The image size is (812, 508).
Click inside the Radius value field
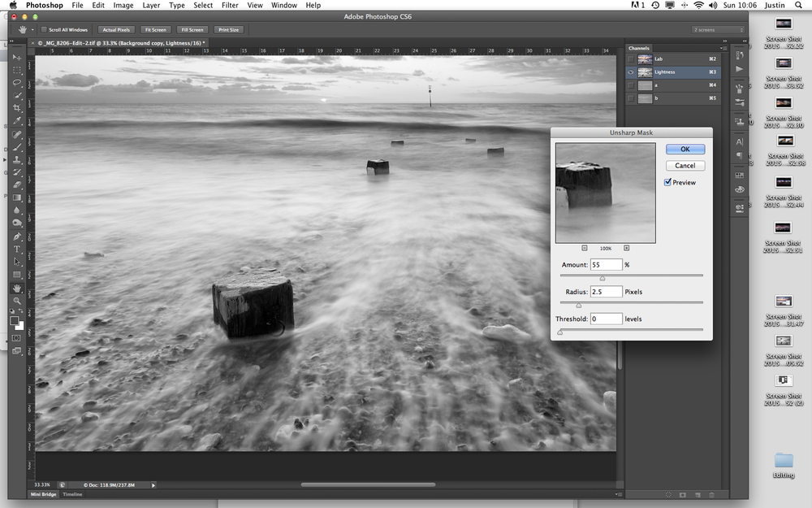click(606, 291)
